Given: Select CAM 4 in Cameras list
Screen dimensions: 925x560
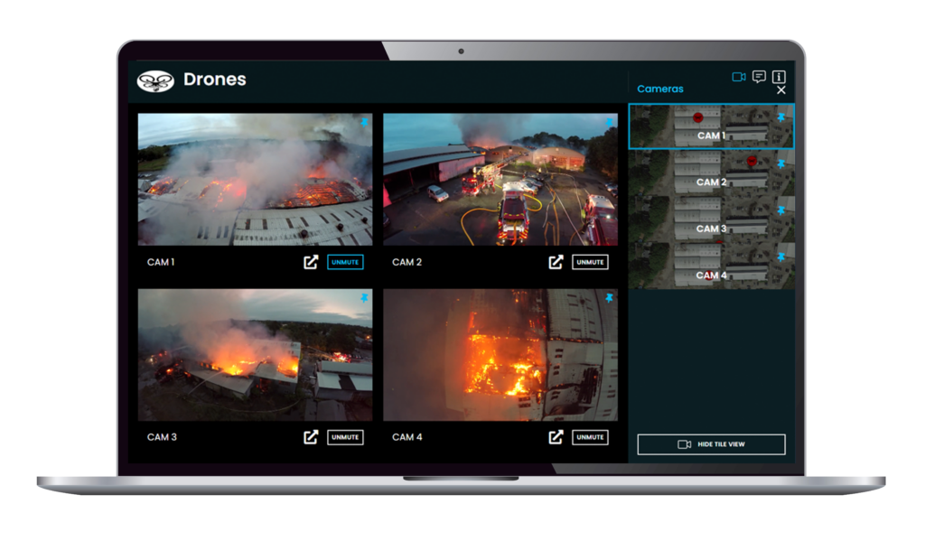Looking at the screenshot, I should [x=712, y=266].
